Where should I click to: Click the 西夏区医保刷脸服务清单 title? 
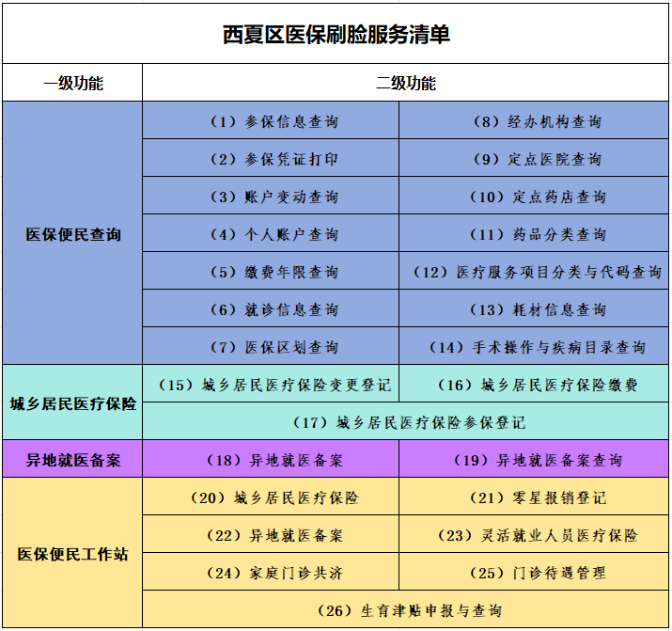click(336, 35)
